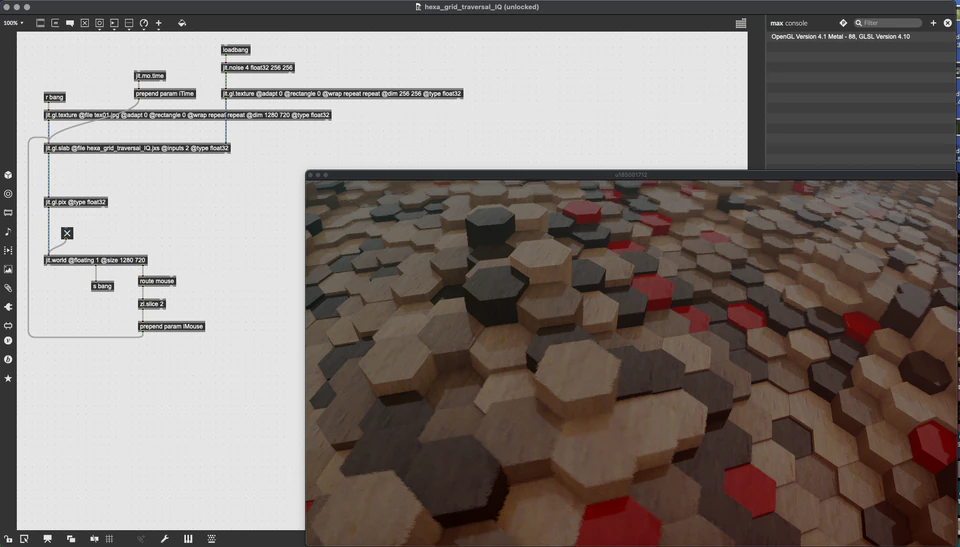This screenshot has height=547, width=960.
Task: Open the button objects toolbar palette
Action: [99, 23]
